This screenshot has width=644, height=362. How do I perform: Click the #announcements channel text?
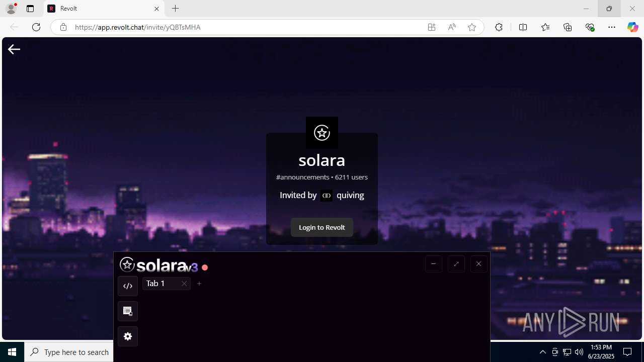pos(303,177)
